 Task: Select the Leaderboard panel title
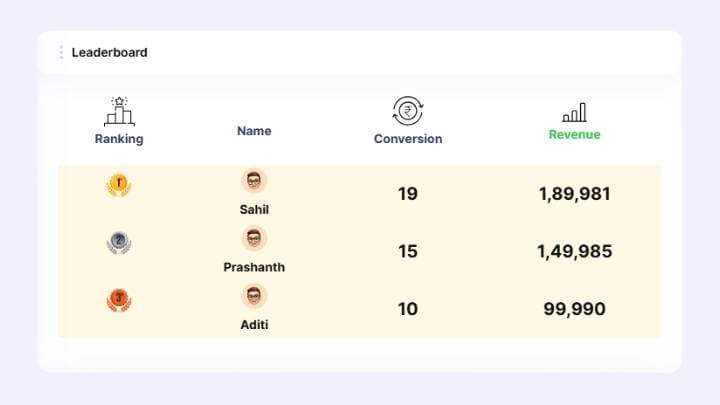(109, 52)
